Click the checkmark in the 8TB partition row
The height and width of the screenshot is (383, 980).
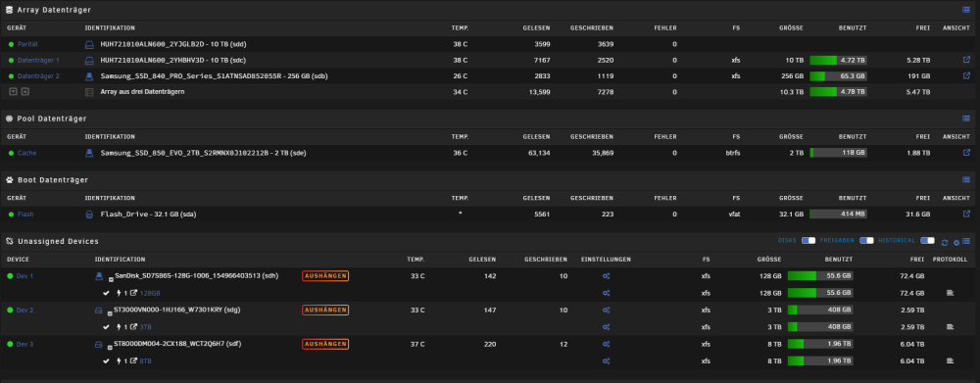click(107, 361)
